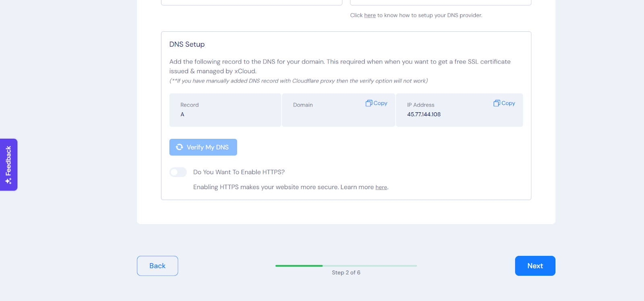Copy the IP Address value
The width and height of the screenshot is (644, 301).
click(x=504, y=103)
